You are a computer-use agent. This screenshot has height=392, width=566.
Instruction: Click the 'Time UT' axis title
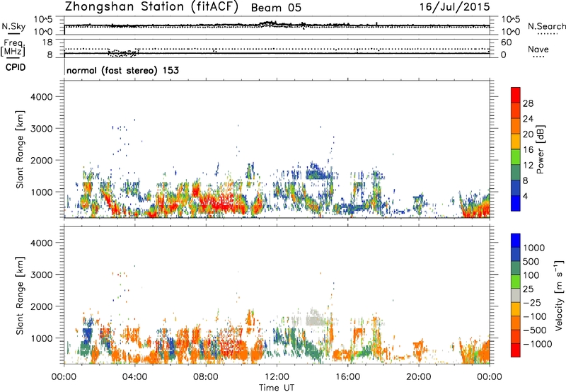pyautogui.click(x=277, y=388)
